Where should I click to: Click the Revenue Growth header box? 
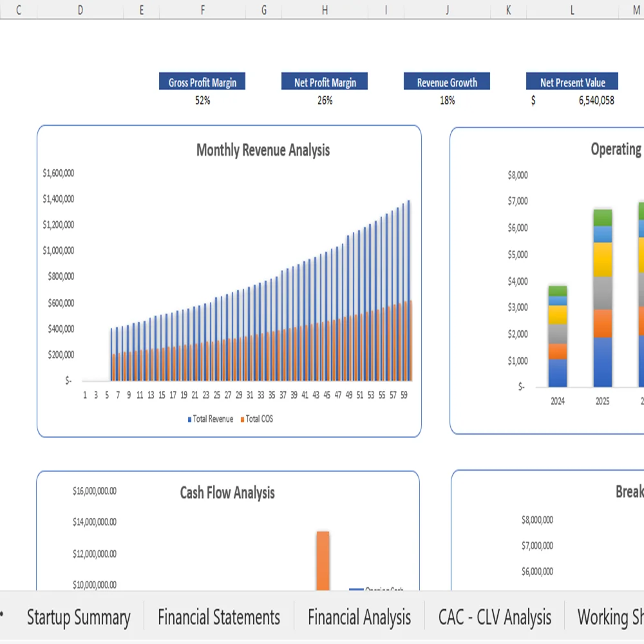pyautogui.click(x=446, y=82)
